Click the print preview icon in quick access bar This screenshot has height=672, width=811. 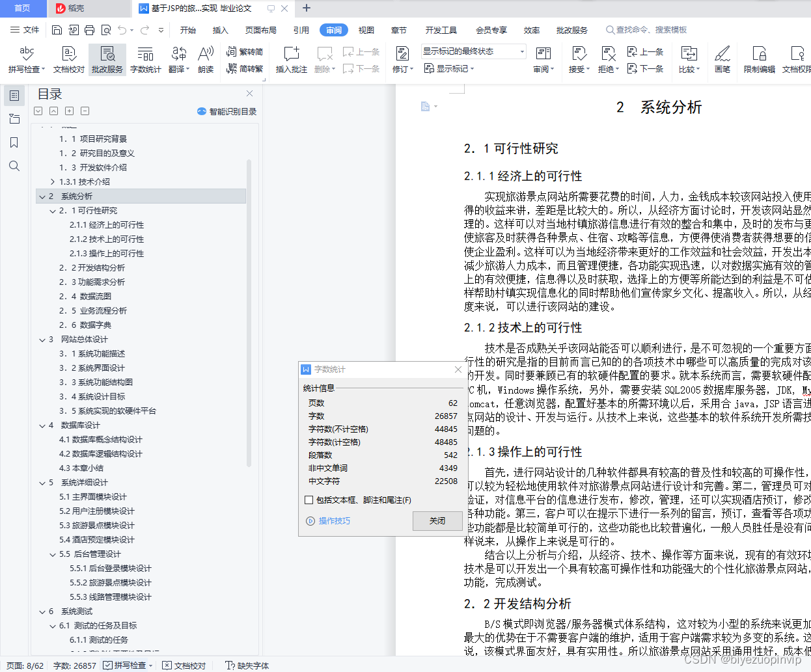pos(106,30)
